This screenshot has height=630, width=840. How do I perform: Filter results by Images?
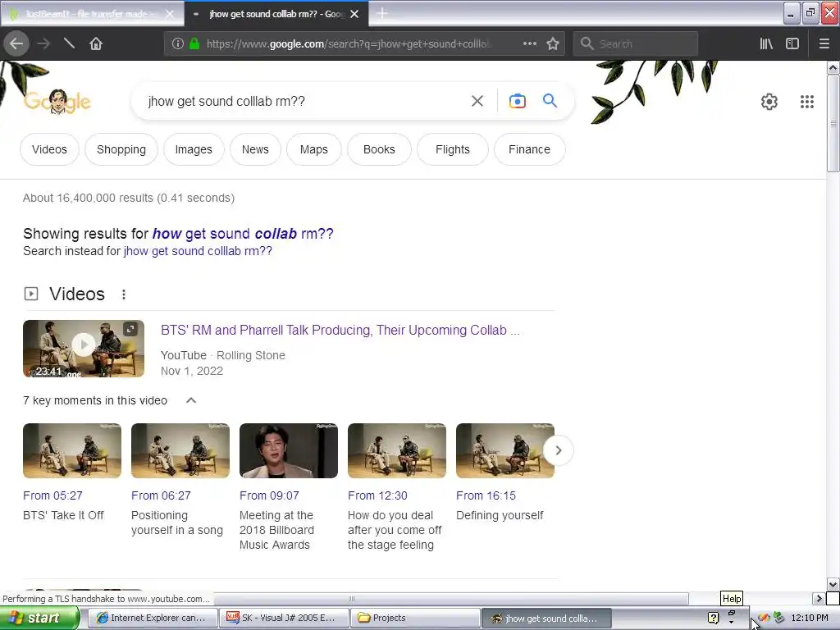194,149
